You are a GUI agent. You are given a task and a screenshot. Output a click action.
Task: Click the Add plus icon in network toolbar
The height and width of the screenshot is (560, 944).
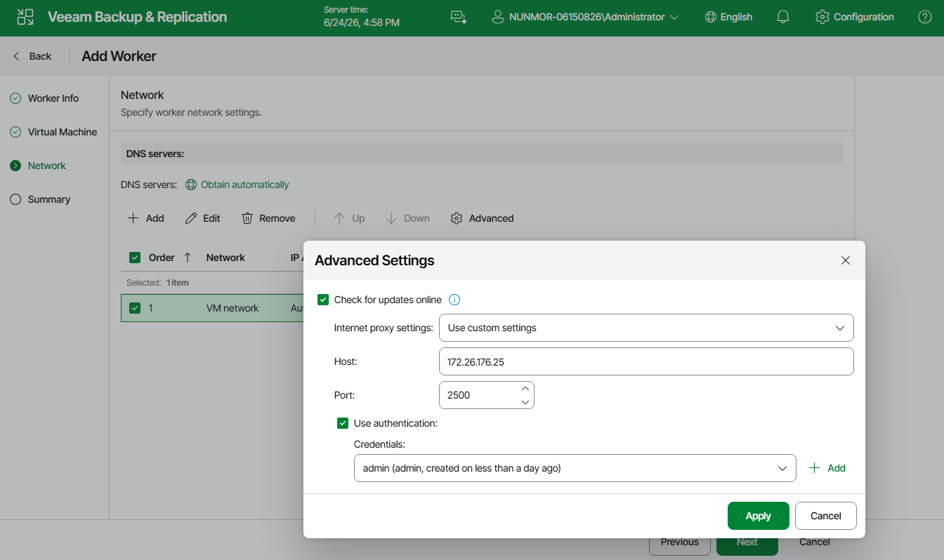pos(133,218)
